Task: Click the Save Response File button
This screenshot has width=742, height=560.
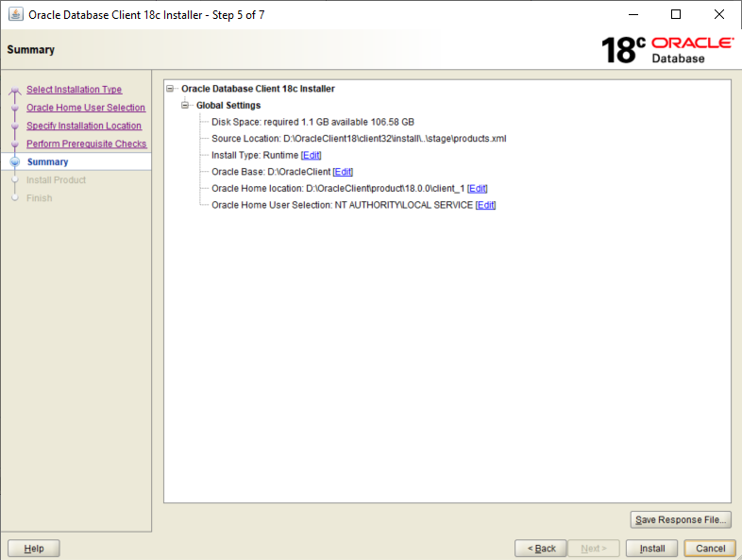Action: (x=681, y=519)
